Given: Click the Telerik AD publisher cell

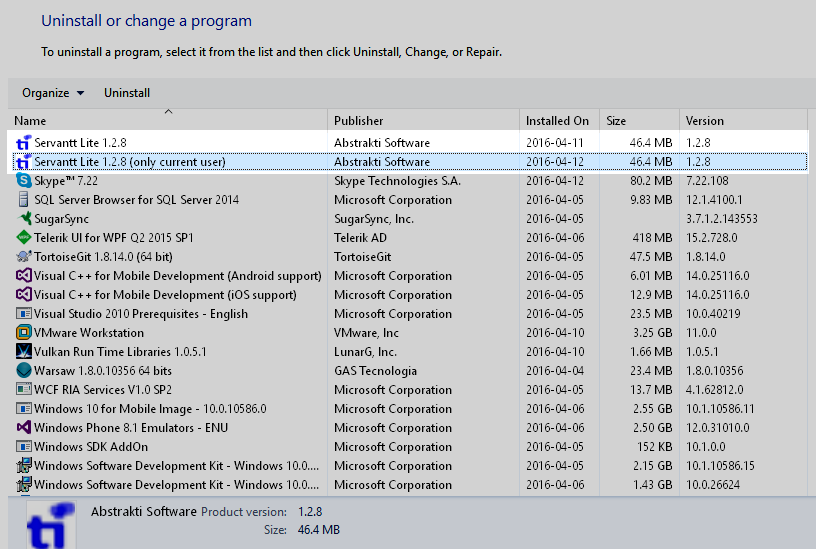Looking at the screenshot, I should pos(360,238).
